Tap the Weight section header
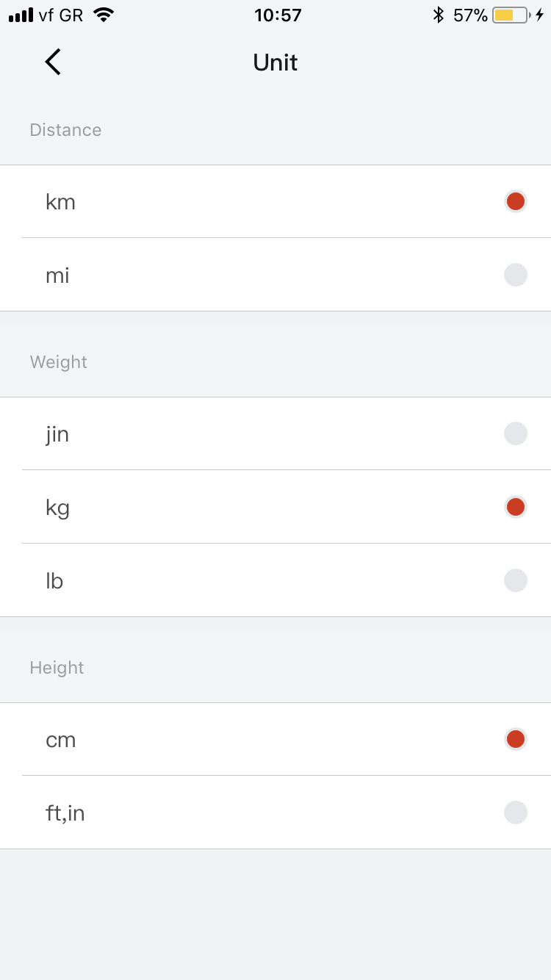551x980 pixels. [x=59, y=362]
